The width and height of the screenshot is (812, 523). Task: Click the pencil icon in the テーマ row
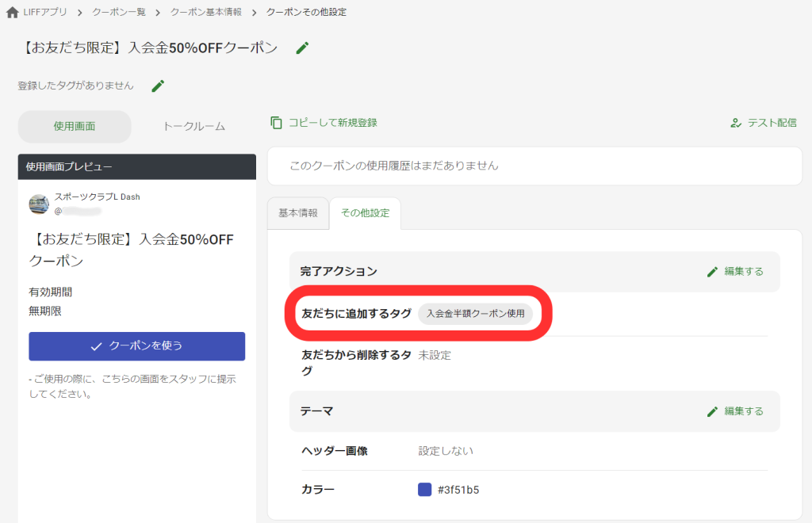[x=713, y=411]
